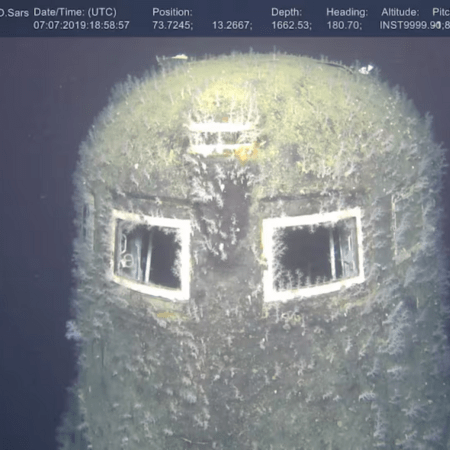Click the 180.70 heading value
This screenshot has width=450, height=450.
click(x=344, y=25)
